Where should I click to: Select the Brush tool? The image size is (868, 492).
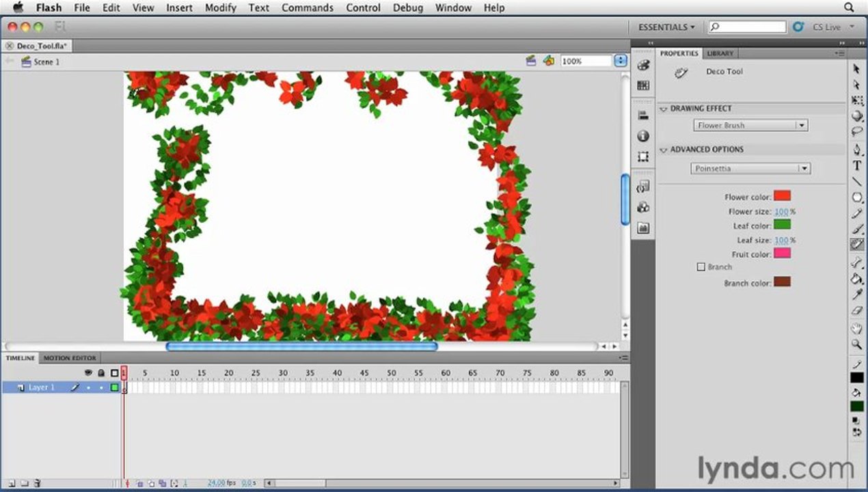coord(856,229)
